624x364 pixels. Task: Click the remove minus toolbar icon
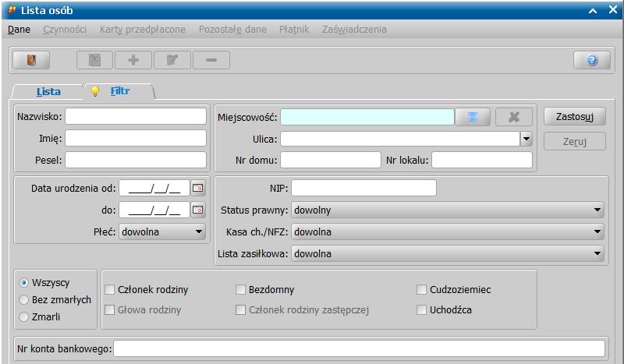[211, 61]
